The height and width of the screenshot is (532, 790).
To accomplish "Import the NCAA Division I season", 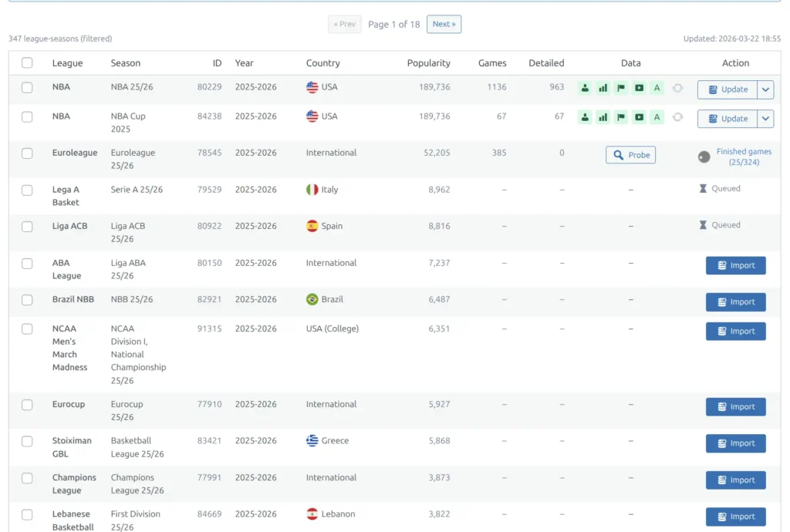I will (x=735, y=332).
